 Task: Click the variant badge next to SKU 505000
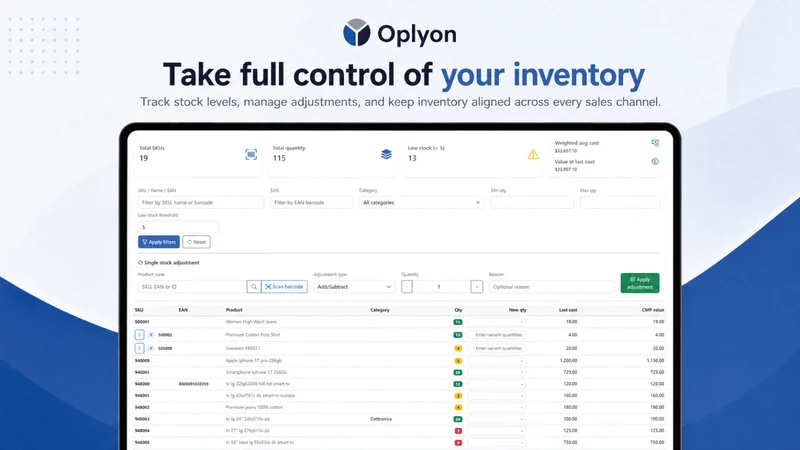click(151, 348)
